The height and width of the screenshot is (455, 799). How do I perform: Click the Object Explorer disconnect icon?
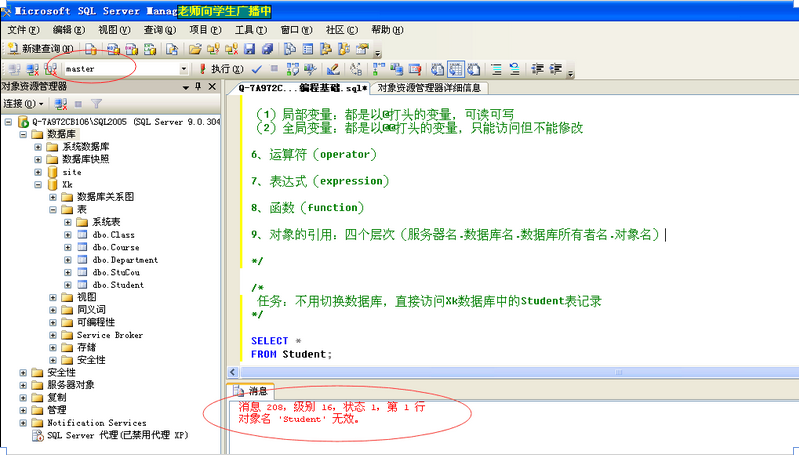61,104
